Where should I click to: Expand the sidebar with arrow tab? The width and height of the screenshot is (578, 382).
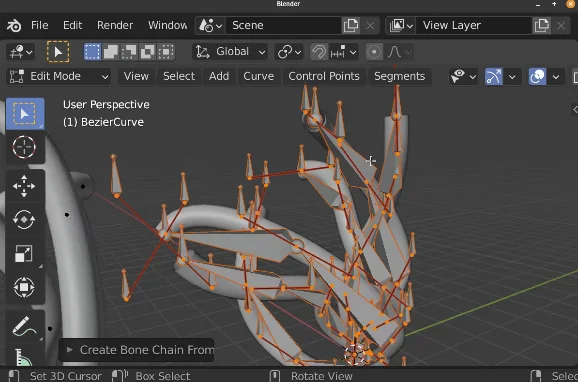574,110
